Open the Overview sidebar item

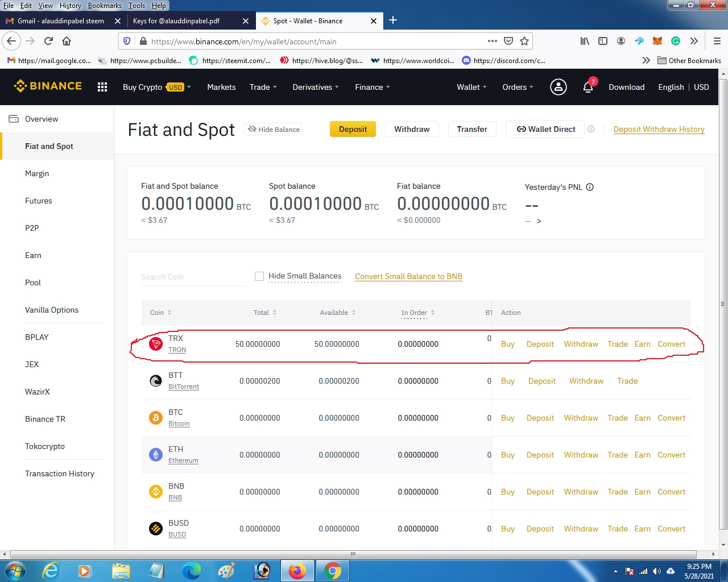[x=57, y=119]
